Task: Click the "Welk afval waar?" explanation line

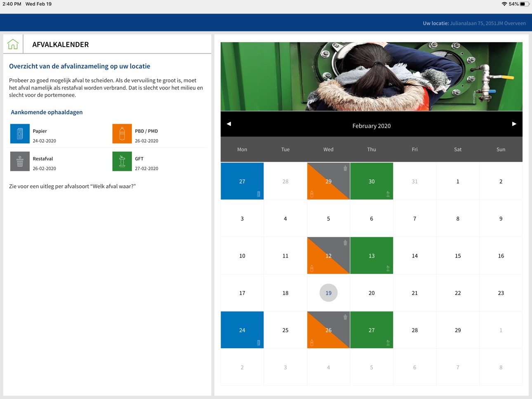Action: tap(73, 186)
